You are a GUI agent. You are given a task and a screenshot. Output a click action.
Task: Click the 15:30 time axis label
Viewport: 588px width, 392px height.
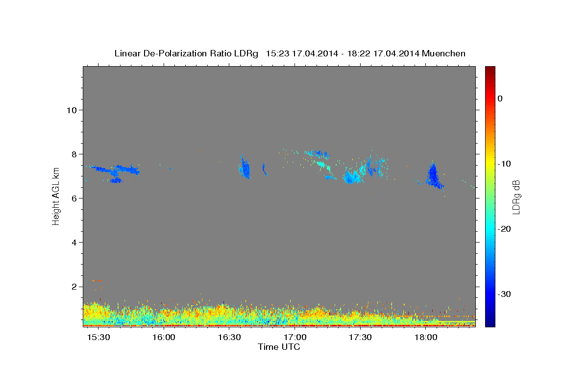click(98, 338)
